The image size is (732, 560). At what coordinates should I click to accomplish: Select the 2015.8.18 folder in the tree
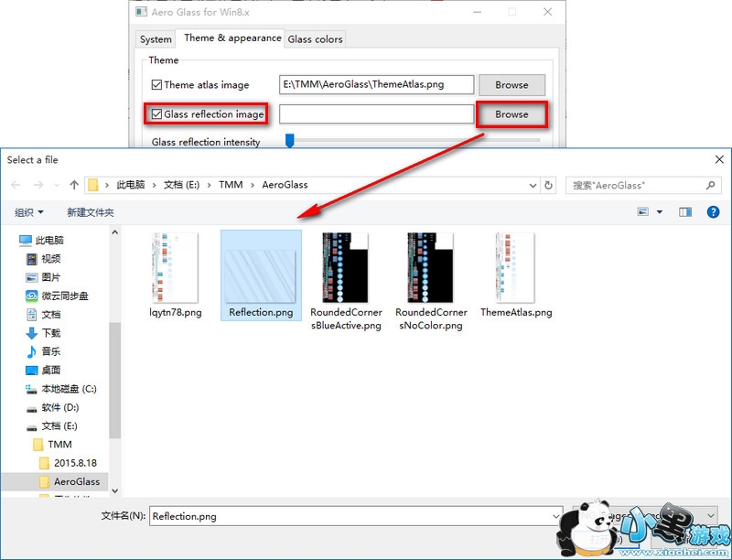click(x=68, y=463)
